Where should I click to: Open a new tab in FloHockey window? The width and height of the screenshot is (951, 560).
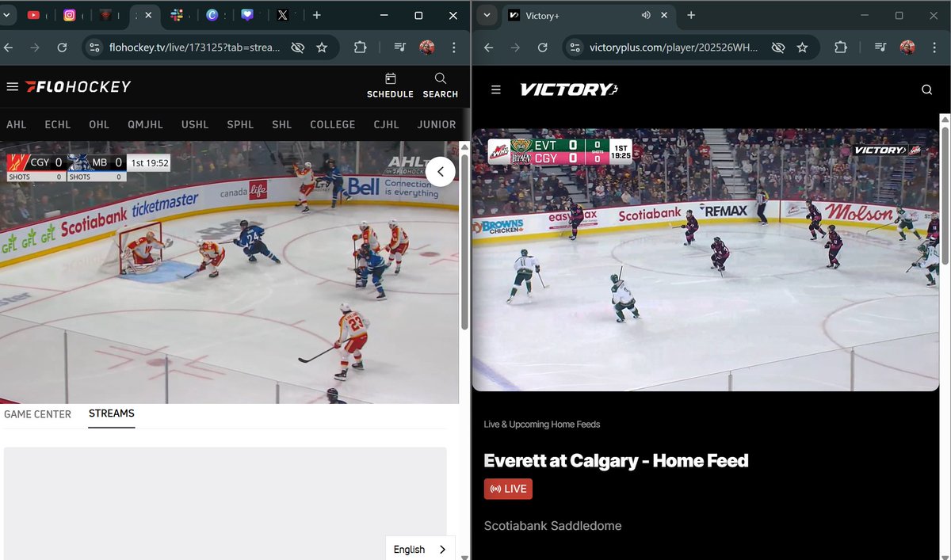tap(317, 15)
